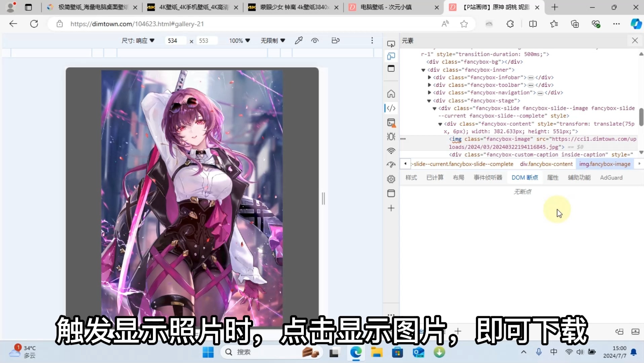Switch to the 属性 properties tab
The image size is (644, 363).
click(x=553, y=177)
